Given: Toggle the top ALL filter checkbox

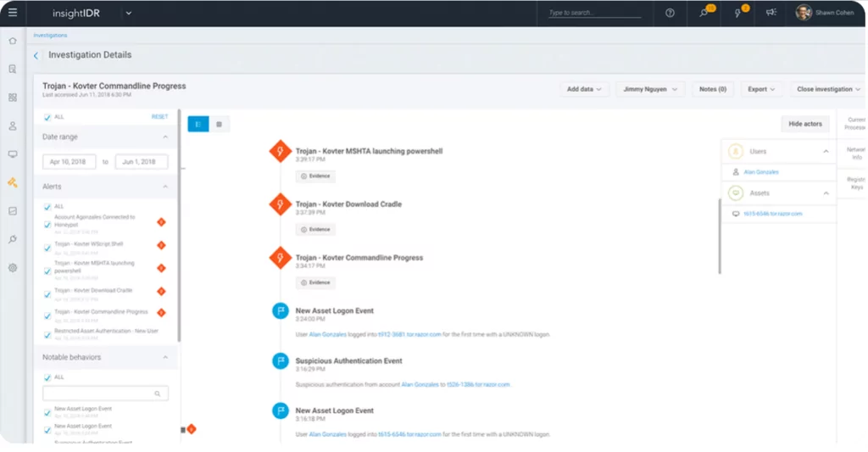Looking at the screenshot, I should click(x=47, y=117).
